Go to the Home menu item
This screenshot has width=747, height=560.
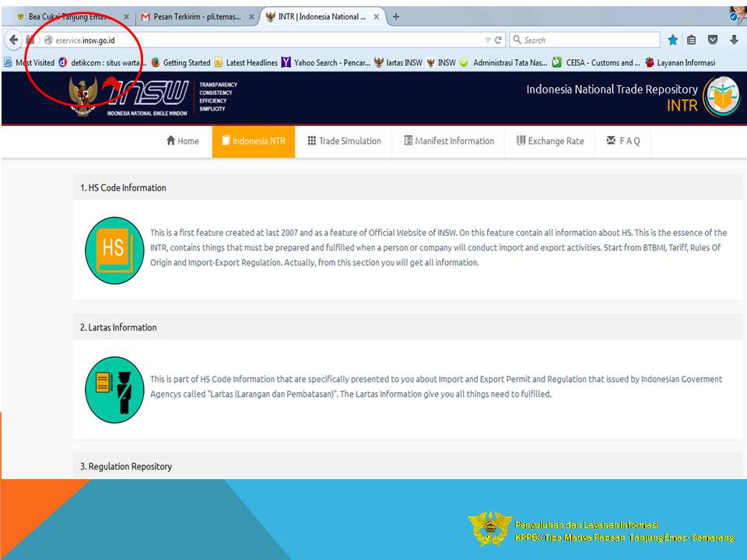point(182,141)
